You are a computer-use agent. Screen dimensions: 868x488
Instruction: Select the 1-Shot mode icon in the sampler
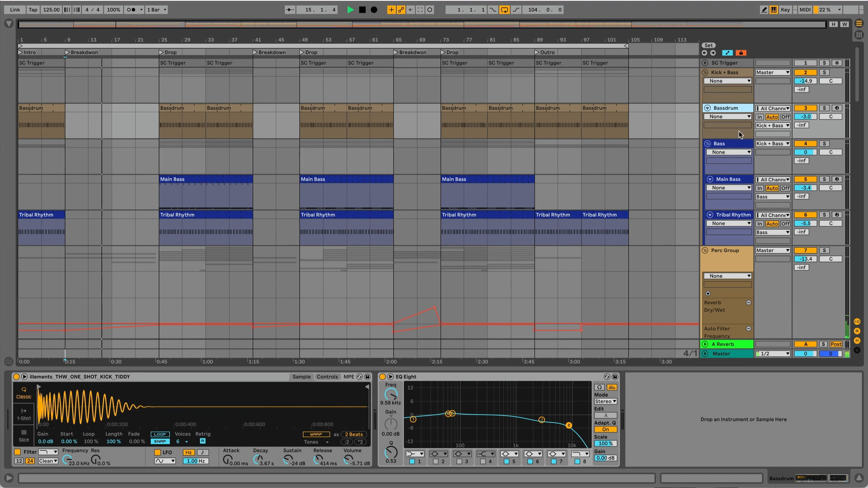click(x=23, y=414)
